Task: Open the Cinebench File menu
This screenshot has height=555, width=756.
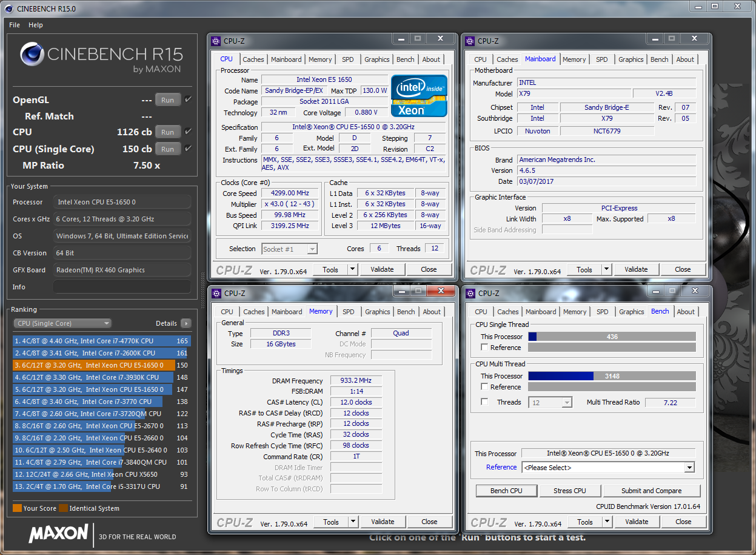Action: 15,25
